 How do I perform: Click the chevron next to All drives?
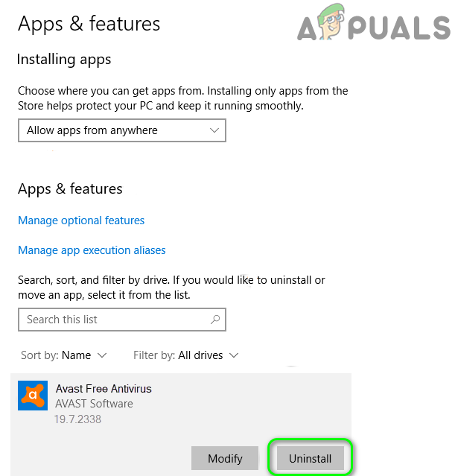(234, 355)
